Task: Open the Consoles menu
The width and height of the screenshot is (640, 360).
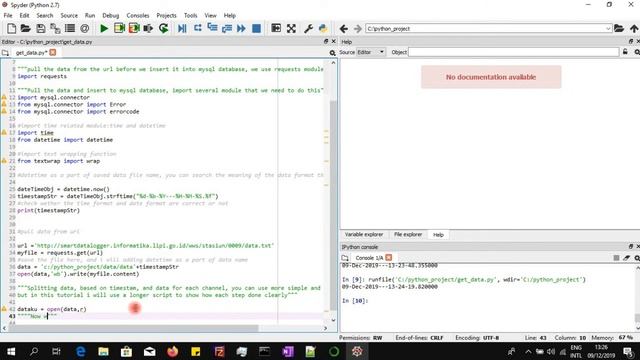Action: (x=138, y=16)
